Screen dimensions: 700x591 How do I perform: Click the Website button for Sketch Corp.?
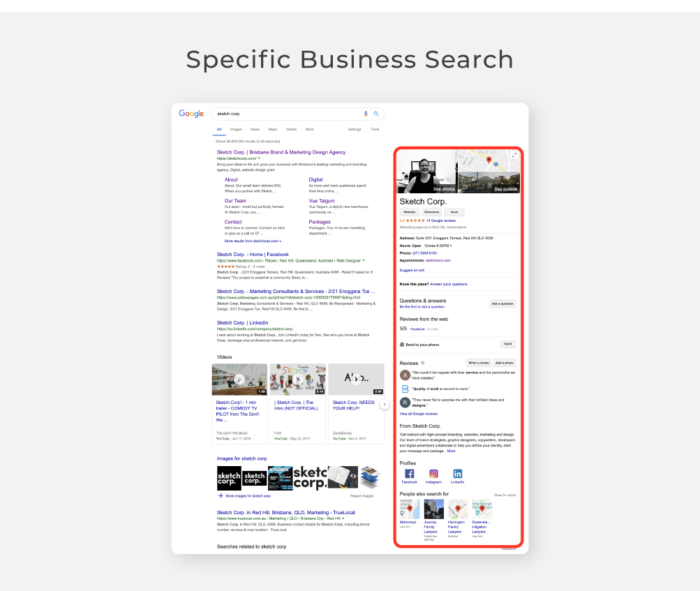pos(410,212)
